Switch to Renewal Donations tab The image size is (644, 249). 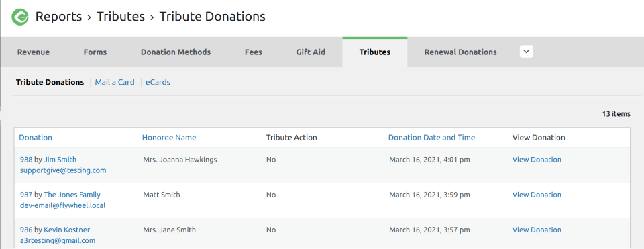(460, 52)
